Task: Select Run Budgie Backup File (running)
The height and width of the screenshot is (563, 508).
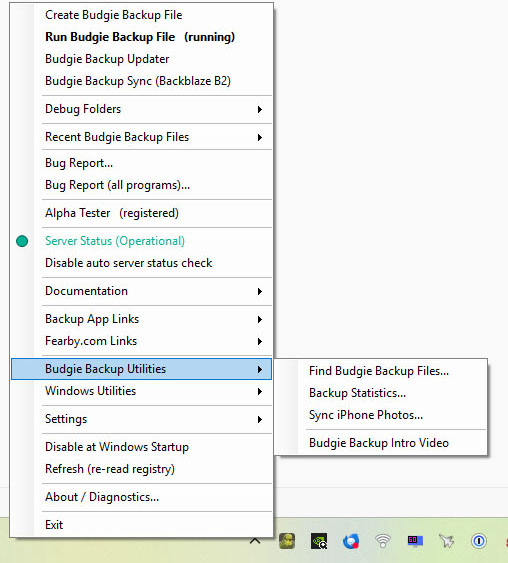Action: (141, 37)
